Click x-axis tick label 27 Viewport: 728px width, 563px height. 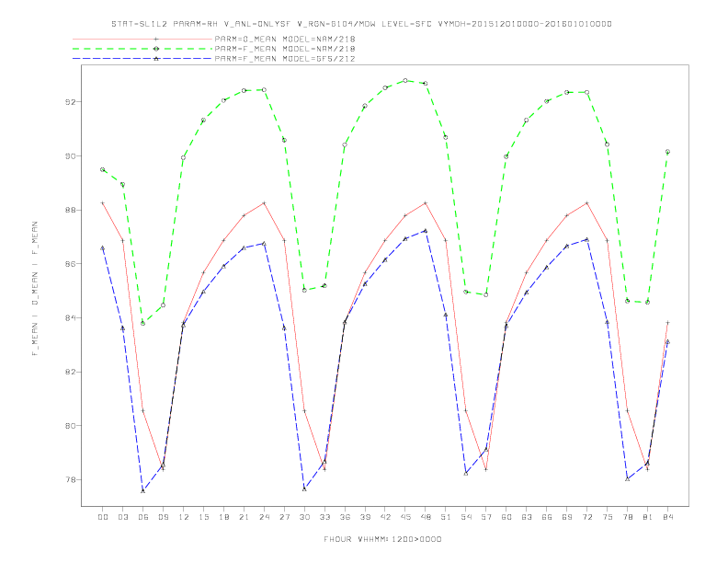tap(284, 517)
